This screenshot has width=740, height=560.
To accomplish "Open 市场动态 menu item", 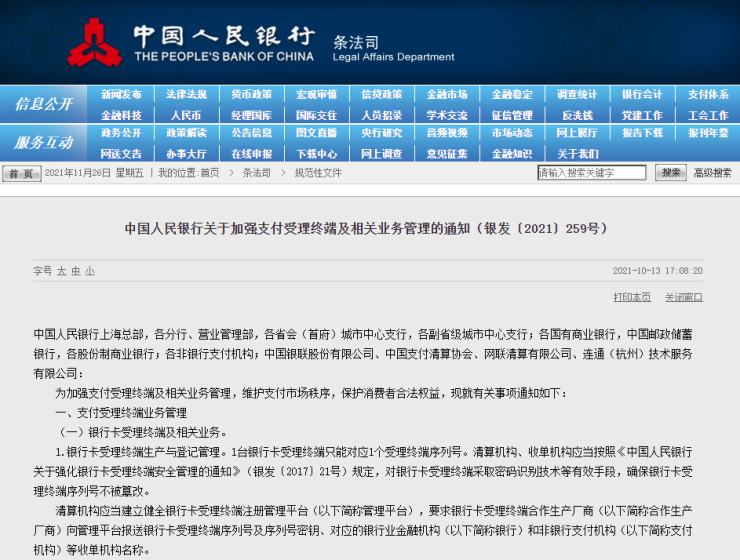I will click(512, 133).
